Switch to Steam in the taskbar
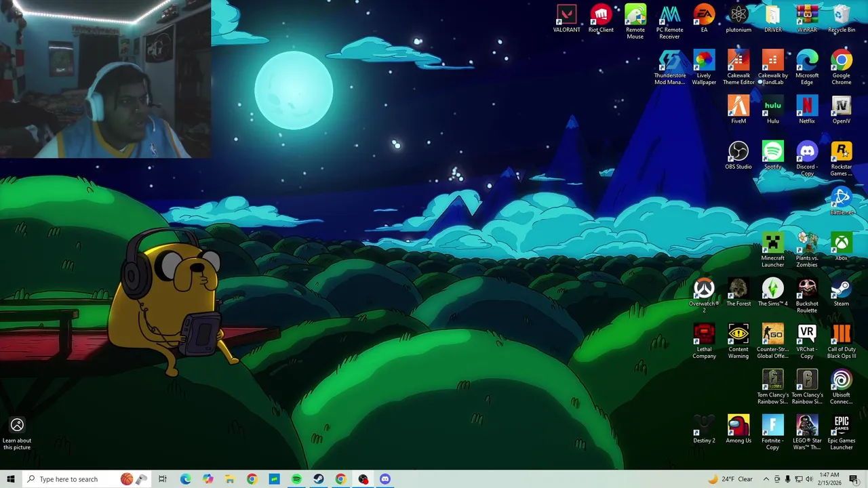868x488 pixels. 318,479
